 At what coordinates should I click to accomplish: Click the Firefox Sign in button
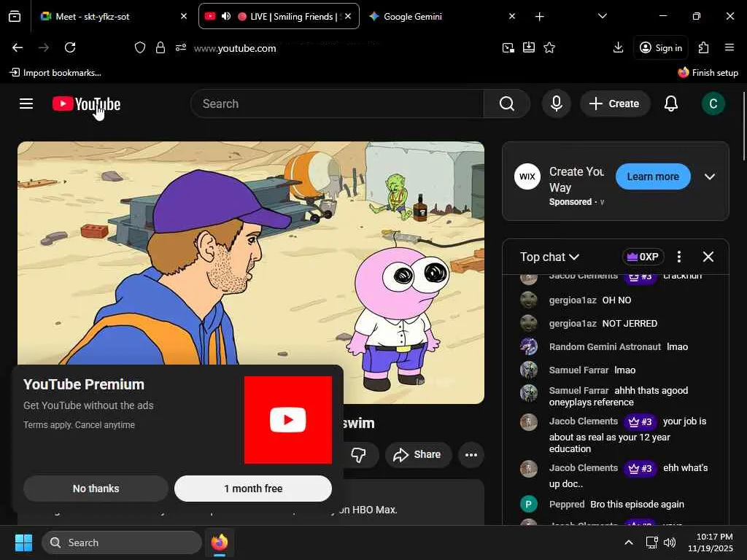[661, 47]
